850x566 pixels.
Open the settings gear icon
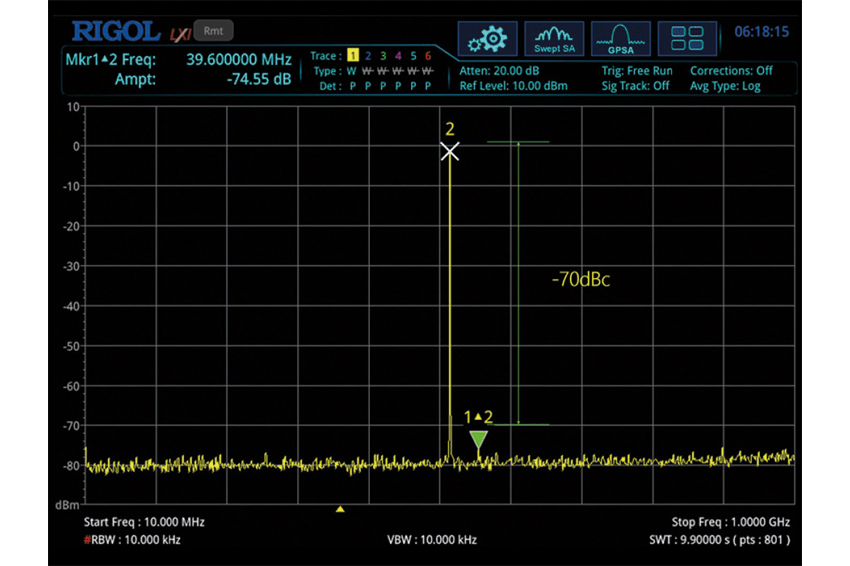click(x=487, y=38)
